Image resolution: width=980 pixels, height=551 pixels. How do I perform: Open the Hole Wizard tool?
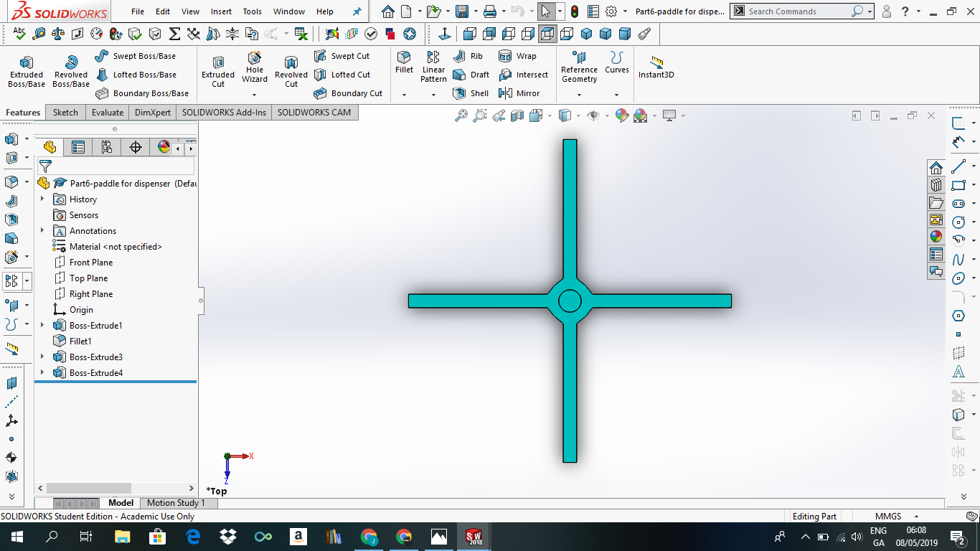pos(255,67)
